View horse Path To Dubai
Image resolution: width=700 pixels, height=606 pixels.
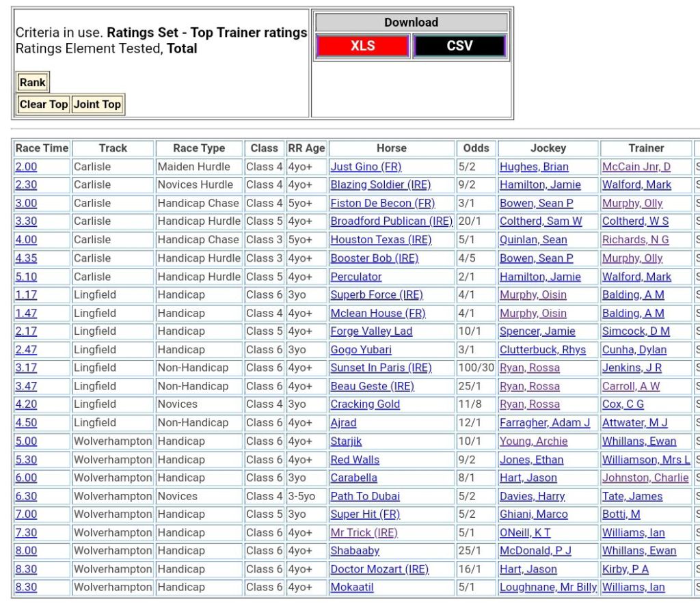pyautogui.click(x=365, y=497)
